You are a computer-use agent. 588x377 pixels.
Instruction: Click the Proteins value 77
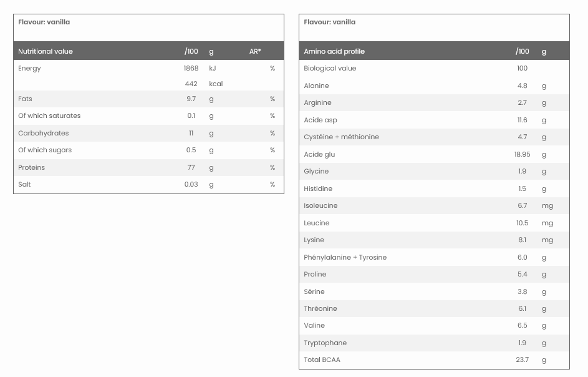tap(191, 167)
